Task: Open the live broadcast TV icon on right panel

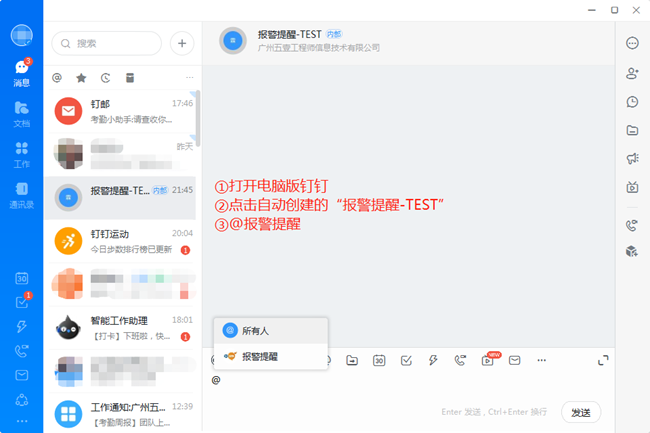Action: (632, 187)
